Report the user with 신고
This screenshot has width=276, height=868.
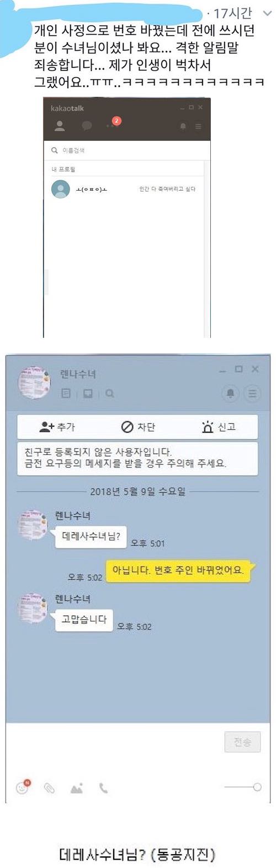pyautogui.click(x=219, y=427)
